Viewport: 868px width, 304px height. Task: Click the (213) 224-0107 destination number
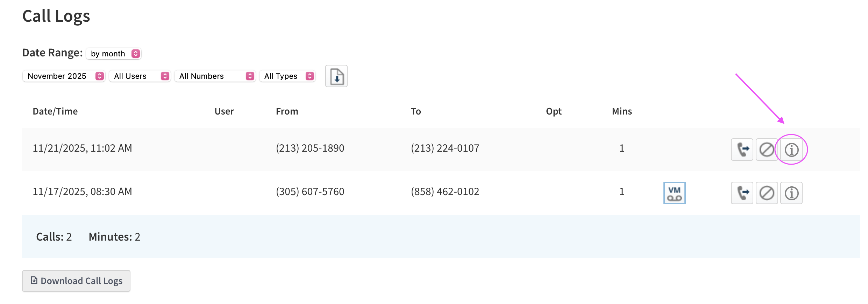click(445, 148)
